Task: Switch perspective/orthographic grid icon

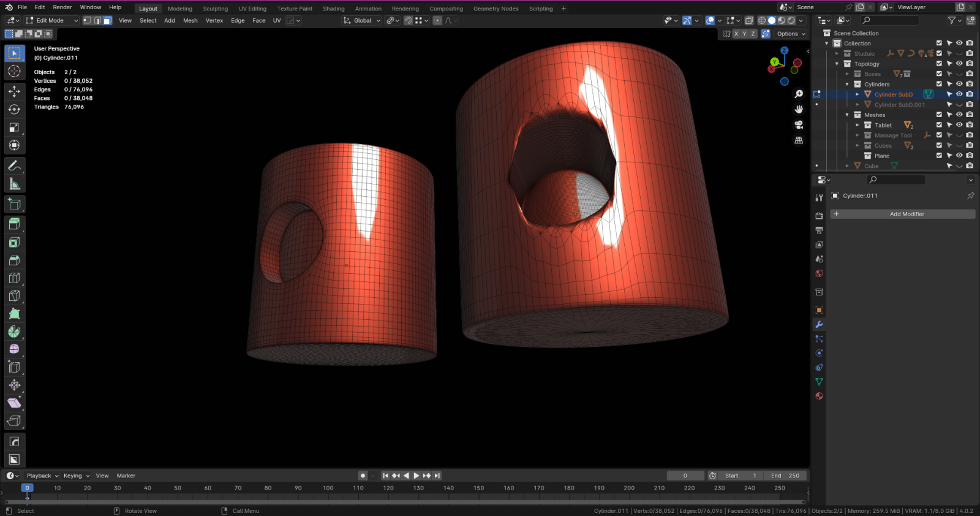Action: click(x=799, y=140)
